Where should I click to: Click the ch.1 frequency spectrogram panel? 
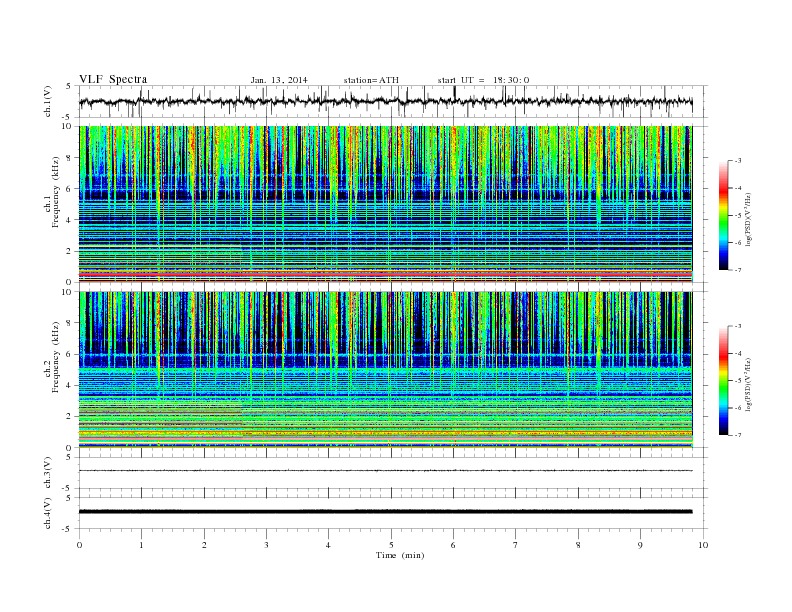click(x=385, y=204)
